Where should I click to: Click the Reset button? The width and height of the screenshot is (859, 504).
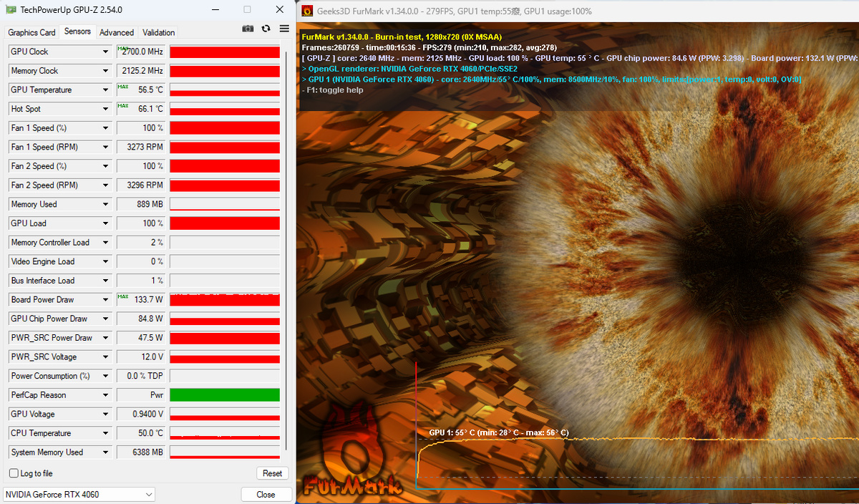(x=272, y=473)
